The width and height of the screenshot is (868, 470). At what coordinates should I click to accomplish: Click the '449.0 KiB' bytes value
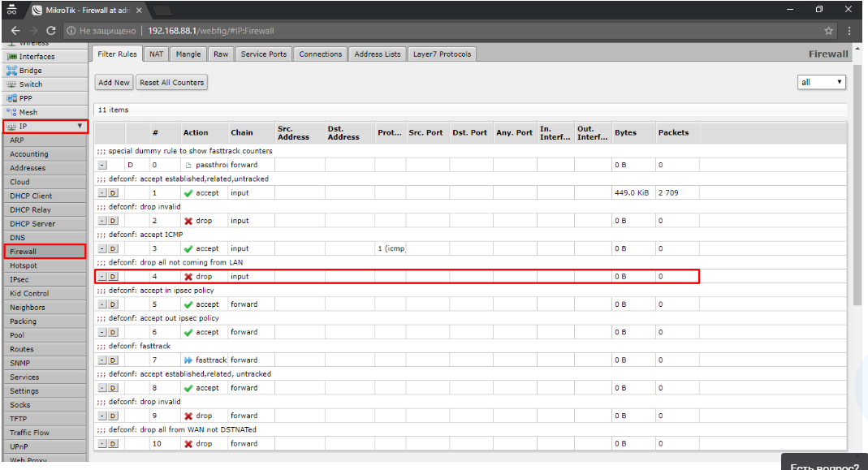(632, 193)
